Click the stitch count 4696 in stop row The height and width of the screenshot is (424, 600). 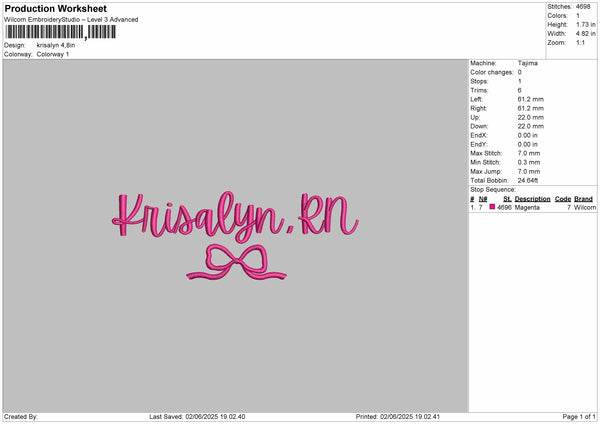504,207
